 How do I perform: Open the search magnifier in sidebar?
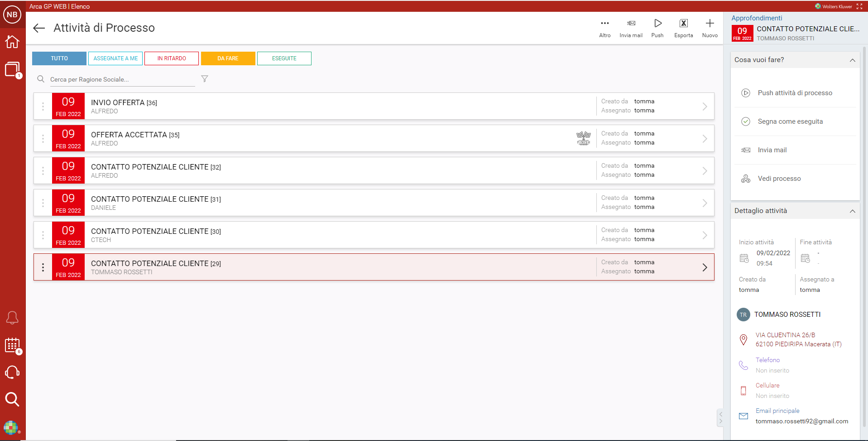click(12, 399)
